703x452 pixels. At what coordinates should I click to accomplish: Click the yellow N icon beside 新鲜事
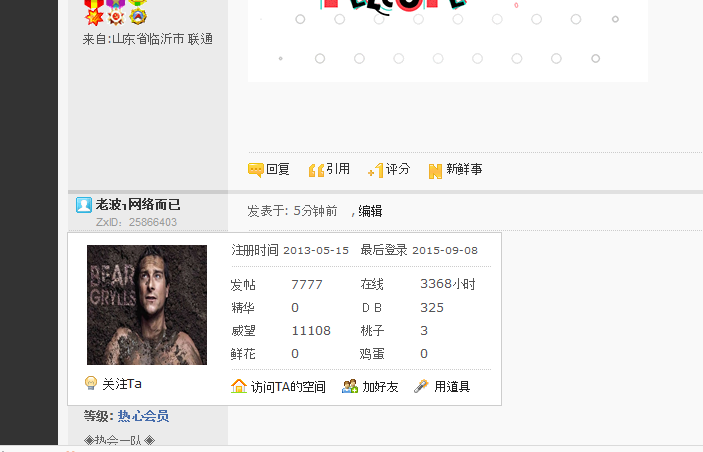tap(435, 171)
